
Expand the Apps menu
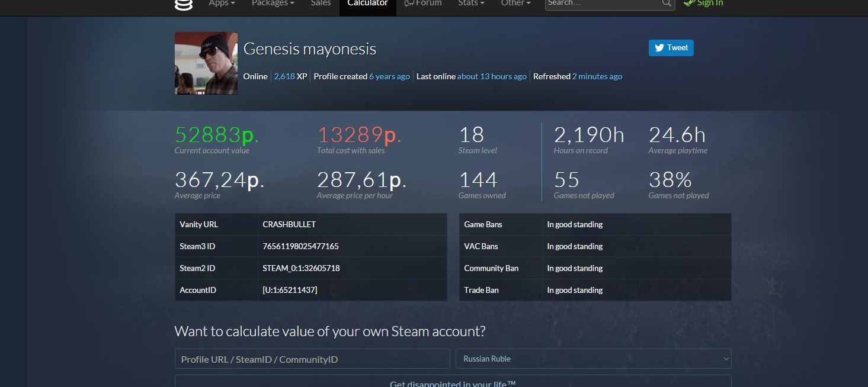tap(222, 4)
